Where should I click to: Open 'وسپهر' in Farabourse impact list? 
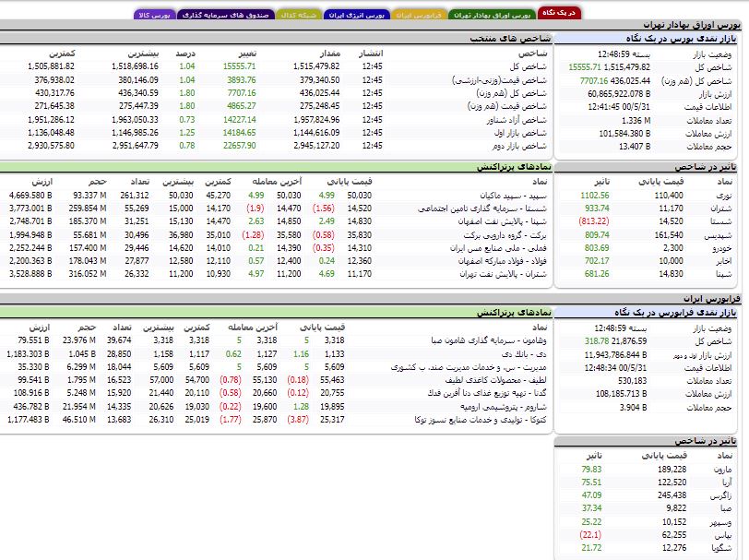click(720, 522)
